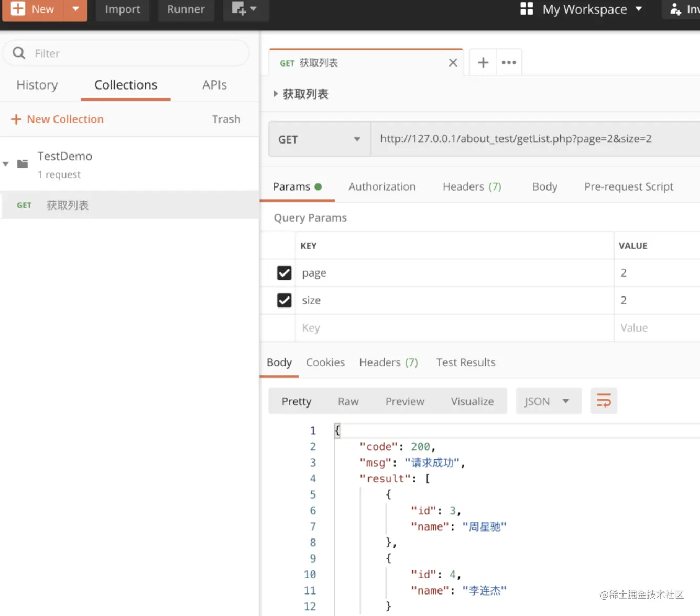Click the request URL input field
Screen dimensions: 700x616
click(x=524, y=139)
